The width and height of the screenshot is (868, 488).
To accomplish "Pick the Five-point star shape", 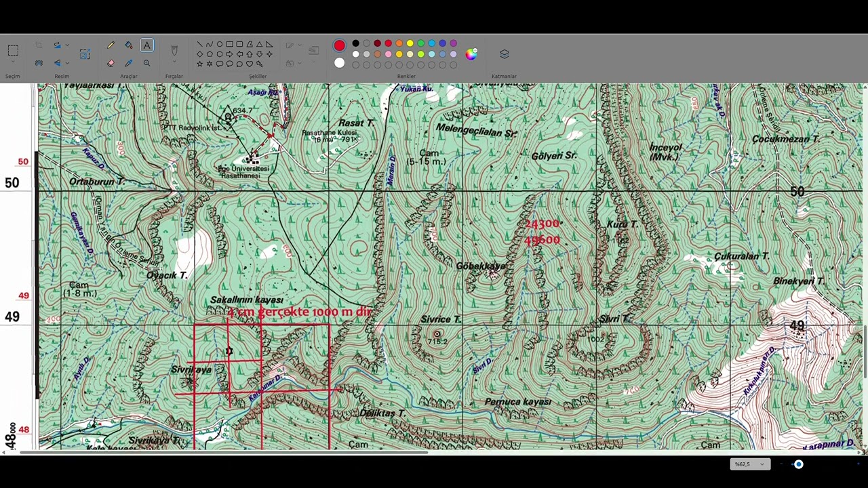I will click(199, 64).
